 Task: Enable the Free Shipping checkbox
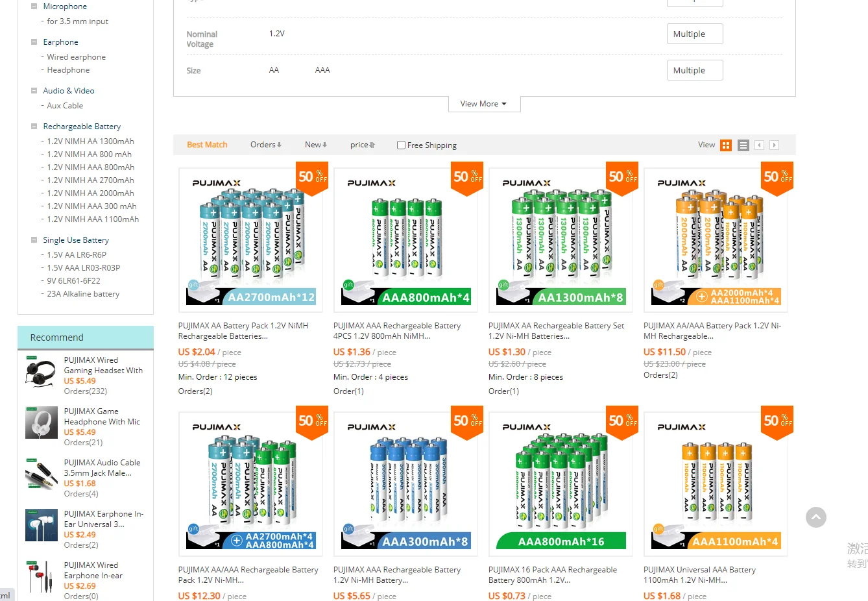(x=401, y=145)
